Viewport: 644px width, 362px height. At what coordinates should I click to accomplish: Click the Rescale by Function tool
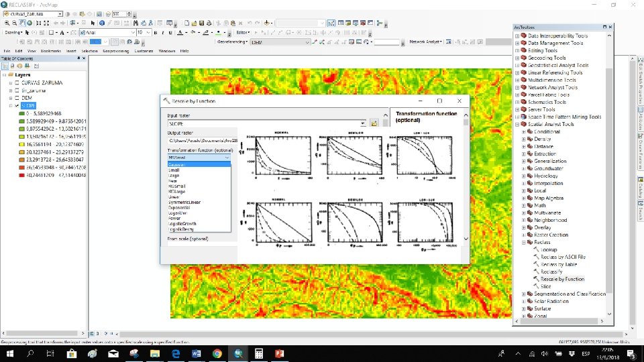coord(561,279)
